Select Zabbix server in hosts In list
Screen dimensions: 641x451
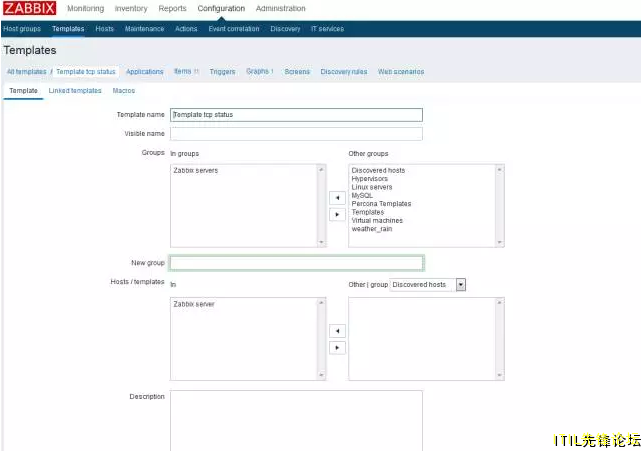click(x=194, y=304)
